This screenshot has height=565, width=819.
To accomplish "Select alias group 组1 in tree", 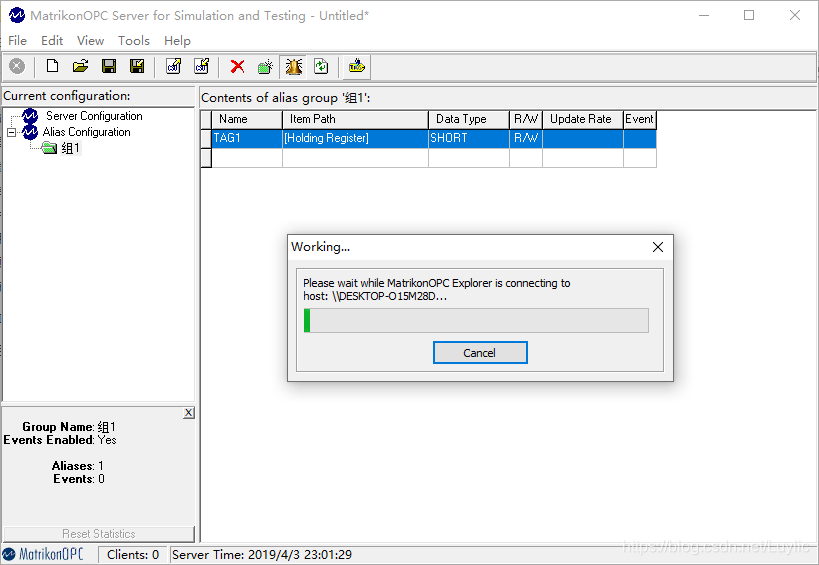I will click(71, 148).
